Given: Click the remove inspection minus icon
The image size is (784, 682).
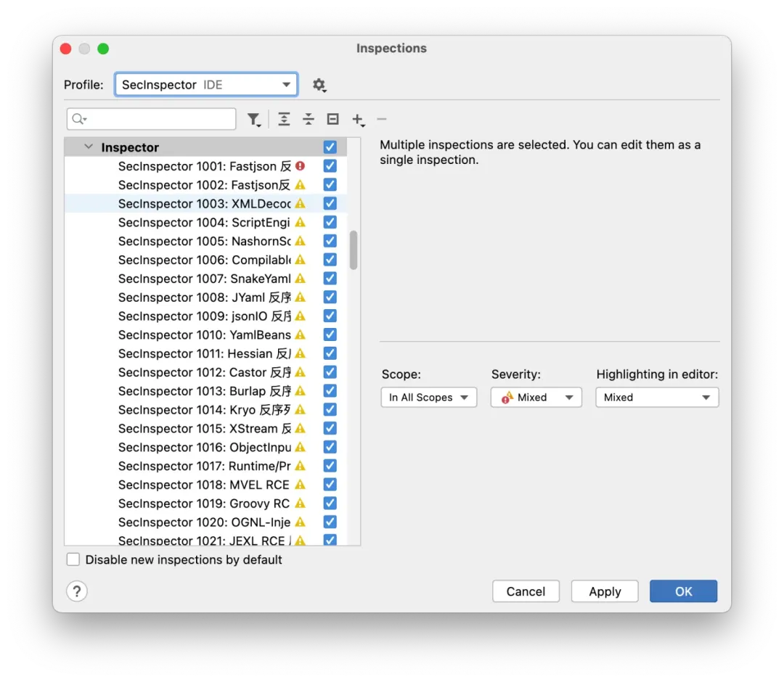Looking at the screenshot, I should click(x=382, y=119).
